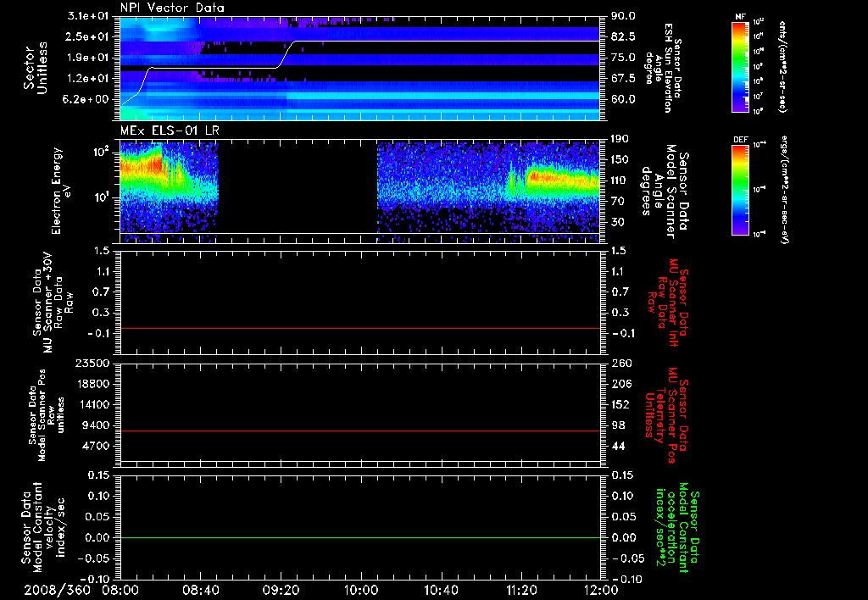Click the "67.5" elevation tick label
The width and height of the screenshot is (868, 600).
pos(623,79)
